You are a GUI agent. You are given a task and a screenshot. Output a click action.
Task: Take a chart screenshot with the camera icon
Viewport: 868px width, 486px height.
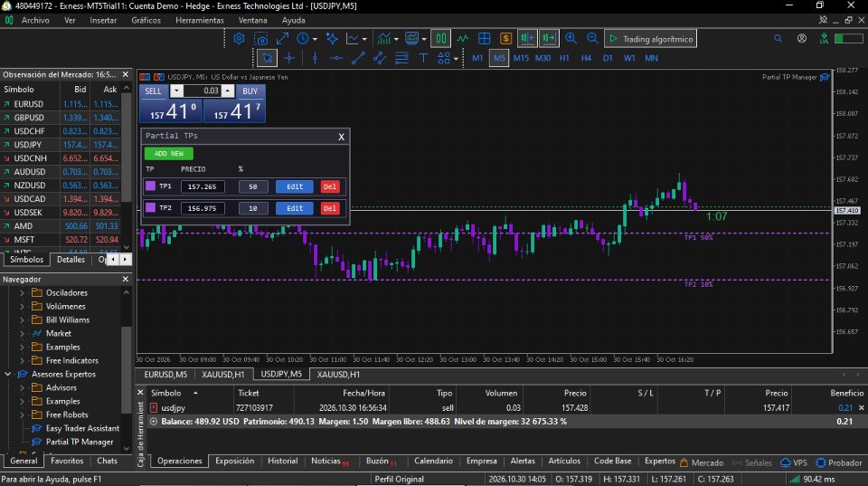260,39
